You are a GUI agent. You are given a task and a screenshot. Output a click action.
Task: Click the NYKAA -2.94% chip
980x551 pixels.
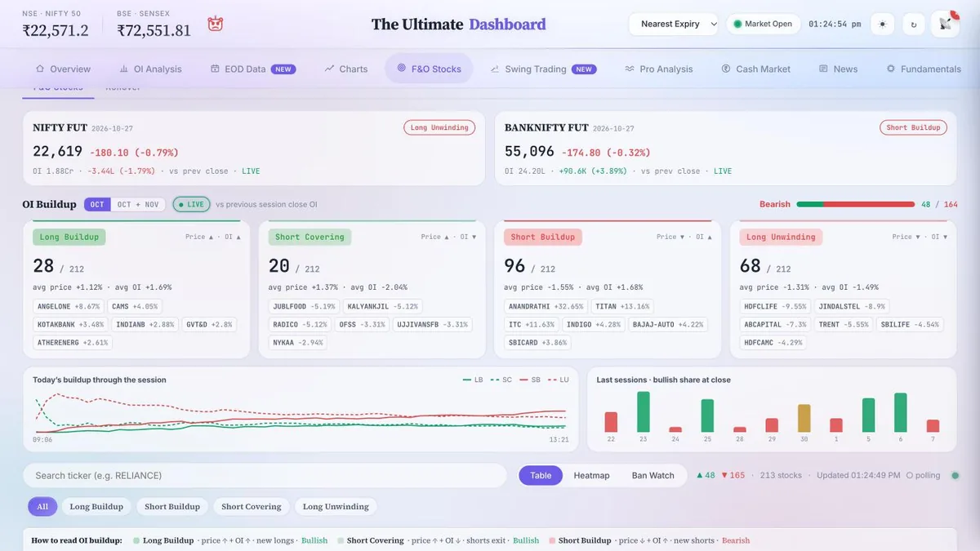pyautogui.click(x=298, y=342)
